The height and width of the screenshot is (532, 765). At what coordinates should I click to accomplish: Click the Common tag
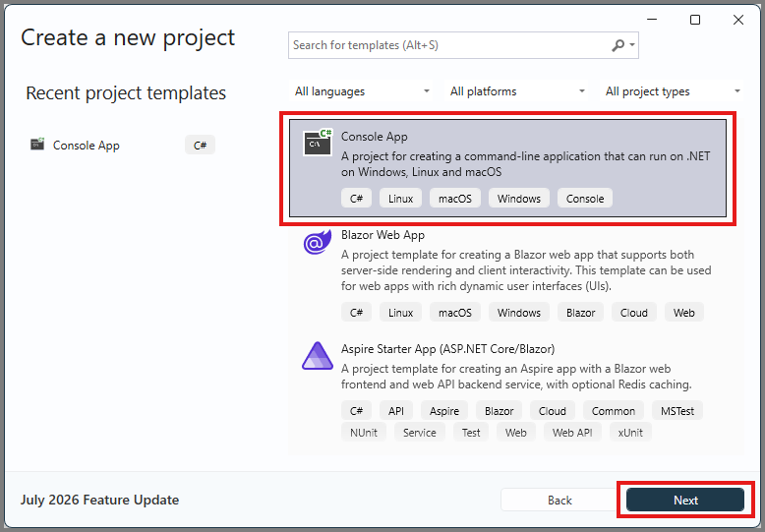[614, 411]
